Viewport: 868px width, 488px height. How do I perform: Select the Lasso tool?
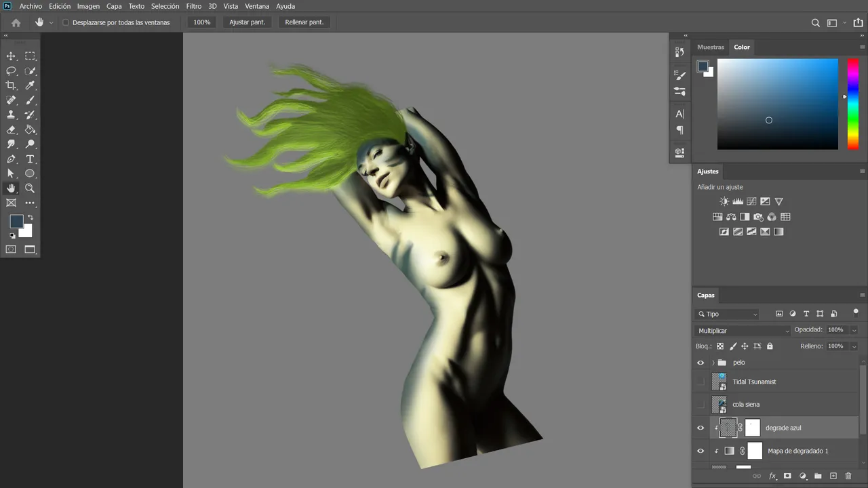point(11,71)
